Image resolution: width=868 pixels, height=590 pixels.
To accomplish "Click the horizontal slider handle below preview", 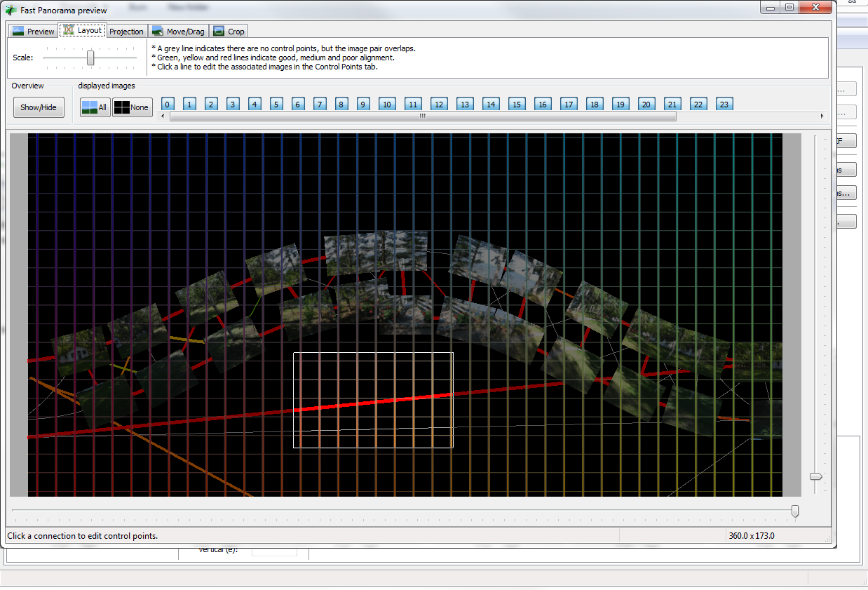I will pos(794,511).
